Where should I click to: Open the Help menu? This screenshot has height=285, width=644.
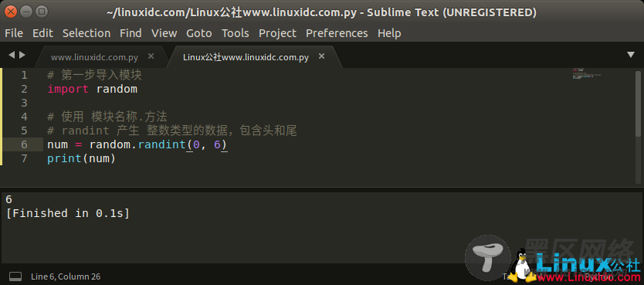coord(389,33)
